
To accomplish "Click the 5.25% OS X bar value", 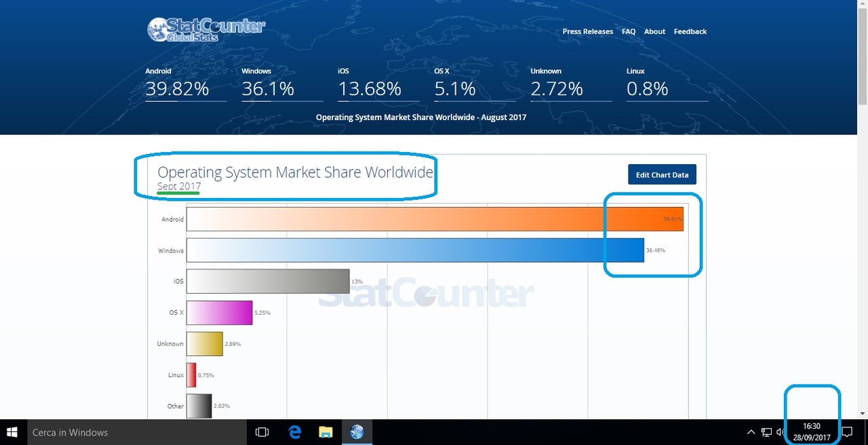I will [x=262, y=313].
